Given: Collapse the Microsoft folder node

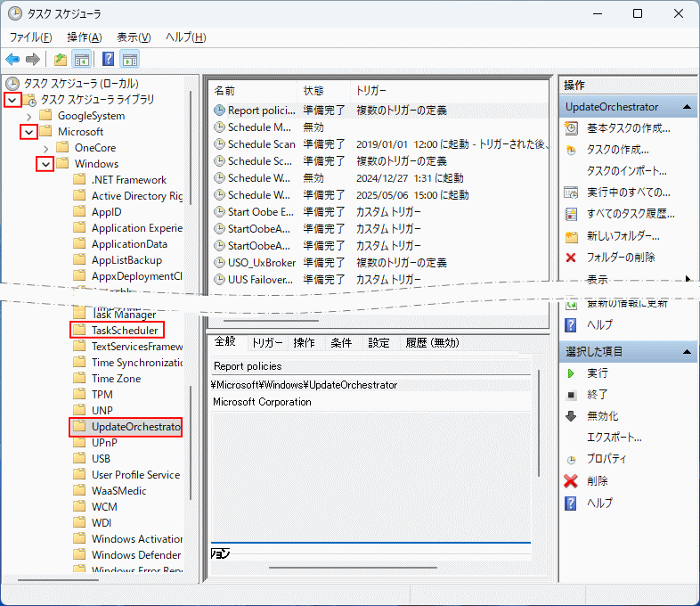Looking at the screenshot, I should coord(29,132).
